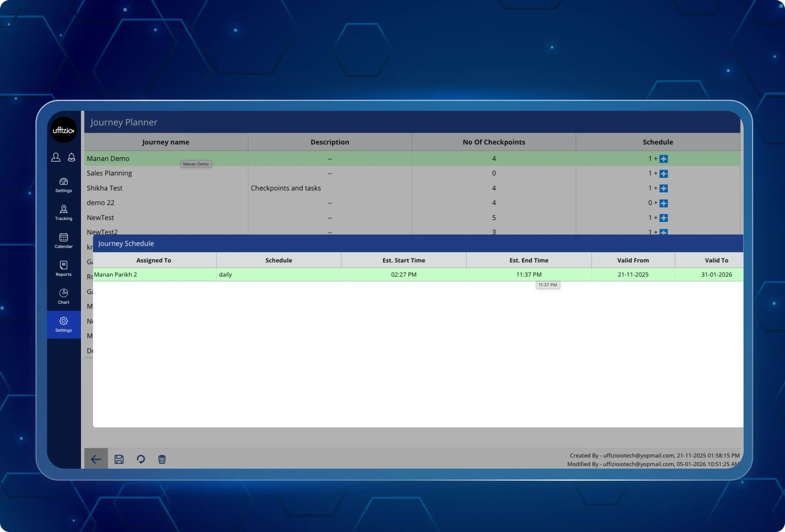Add schedule for demo 22 journey
The height and width of the screenshot is (532, 785).
pyautogui.click(x=664, y=203)
